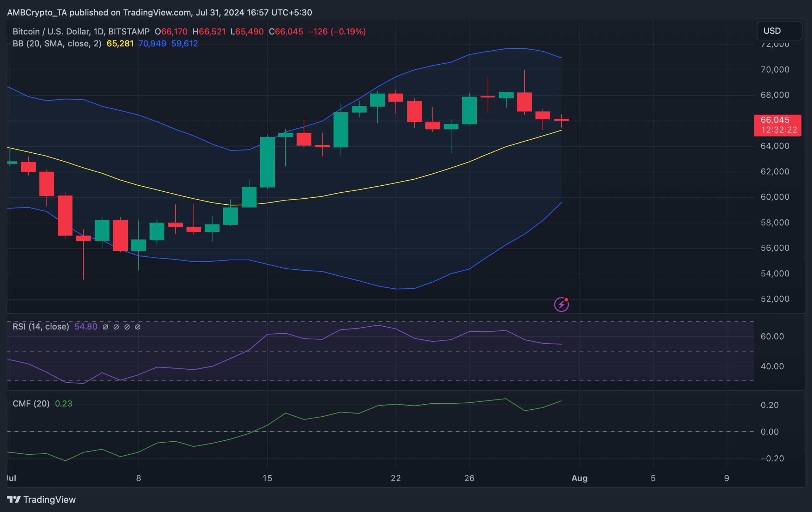Click the purple lightning bolt replay icon

[x=561, y=305]
